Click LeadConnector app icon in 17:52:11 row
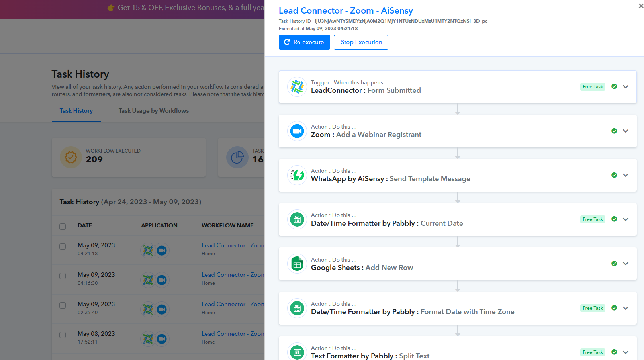This screenshot has height=360, width=644. [x=148, y=339]
